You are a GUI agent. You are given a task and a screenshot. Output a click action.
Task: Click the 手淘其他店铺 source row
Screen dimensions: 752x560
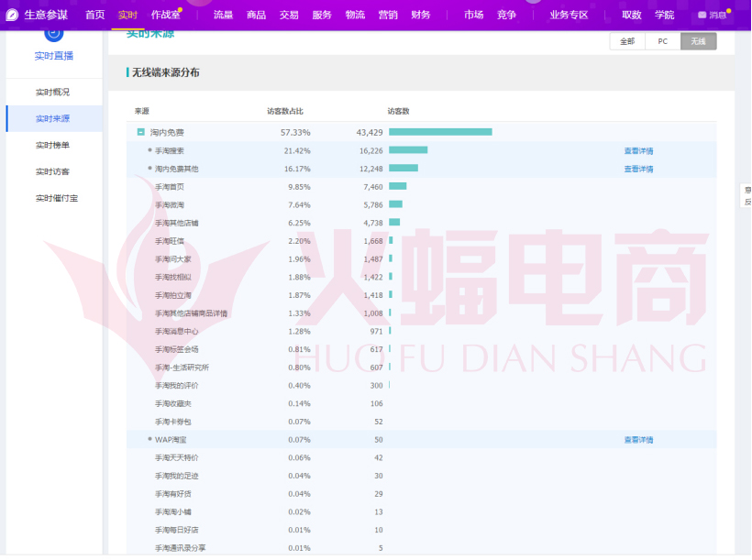[x=422, y=223]
